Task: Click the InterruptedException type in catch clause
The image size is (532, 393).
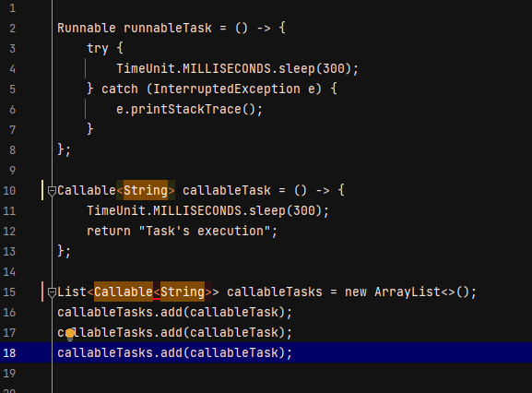Action: tap(226, 89)
